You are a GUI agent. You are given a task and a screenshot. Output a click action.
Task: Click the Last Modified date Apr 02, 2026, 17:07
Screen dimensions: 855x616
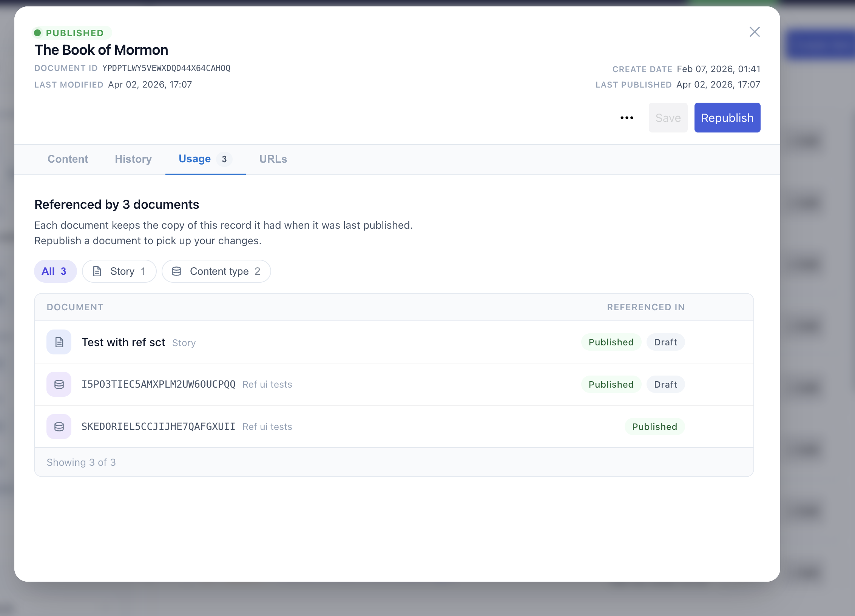point(150,85)
